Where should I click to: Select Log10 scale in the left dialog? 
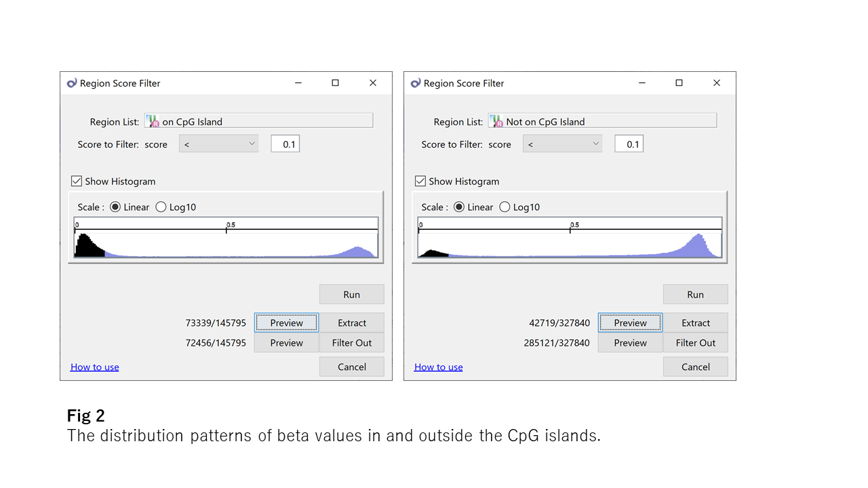pyautogui.click(x=161, y=207)
